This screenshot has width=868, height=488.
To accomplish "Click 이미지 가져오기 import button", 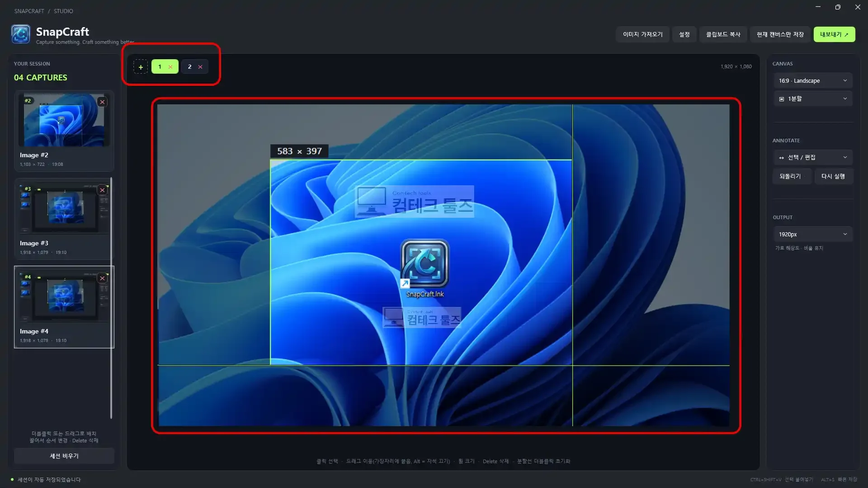I will click(x=642, y=34).
